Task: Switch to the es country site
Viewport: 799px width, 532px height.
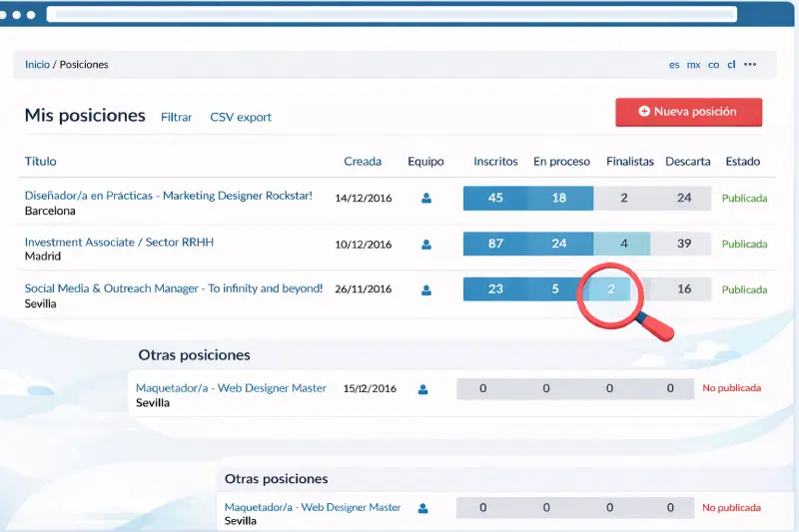Action: [x=674, y=65]
